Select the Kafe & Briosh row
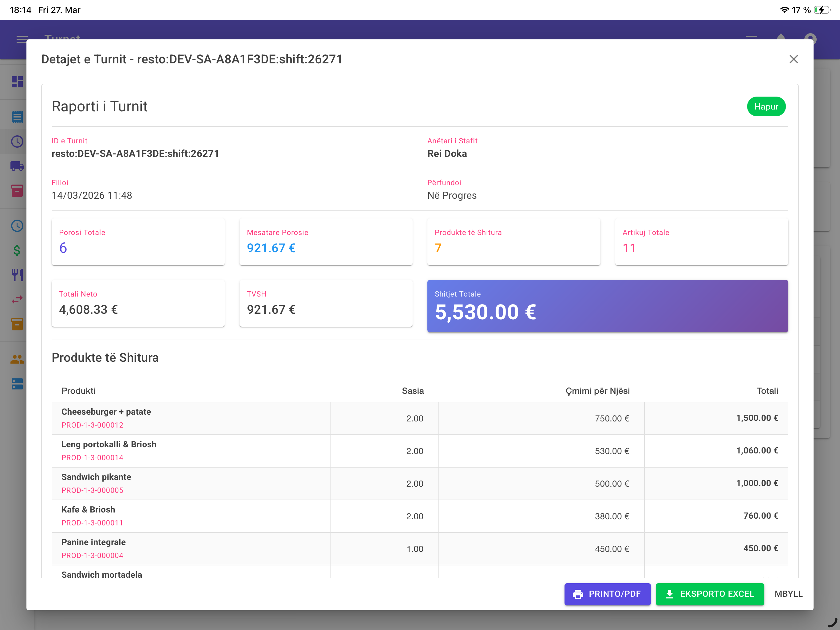 420,516
